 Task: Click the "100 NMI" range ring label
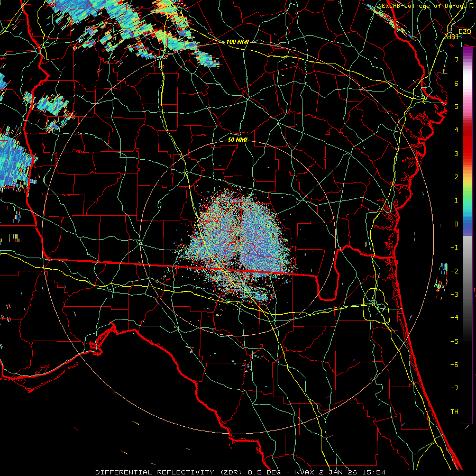coord(237,42)
